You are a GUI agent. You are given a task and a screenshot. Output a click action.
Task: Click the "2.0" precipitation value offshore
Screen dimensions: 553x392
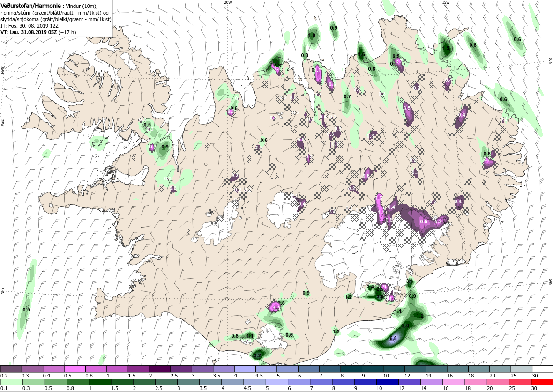pos(405,325)
